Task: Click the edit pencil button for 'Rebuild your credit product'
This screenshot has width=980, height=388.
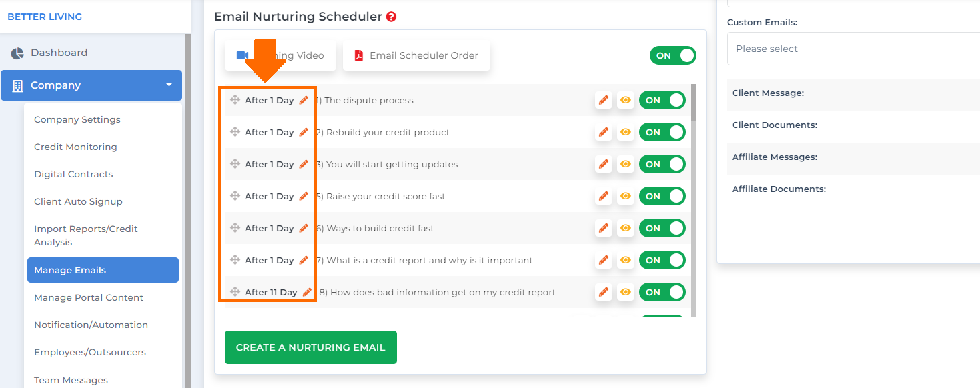Action: (604, 132)
